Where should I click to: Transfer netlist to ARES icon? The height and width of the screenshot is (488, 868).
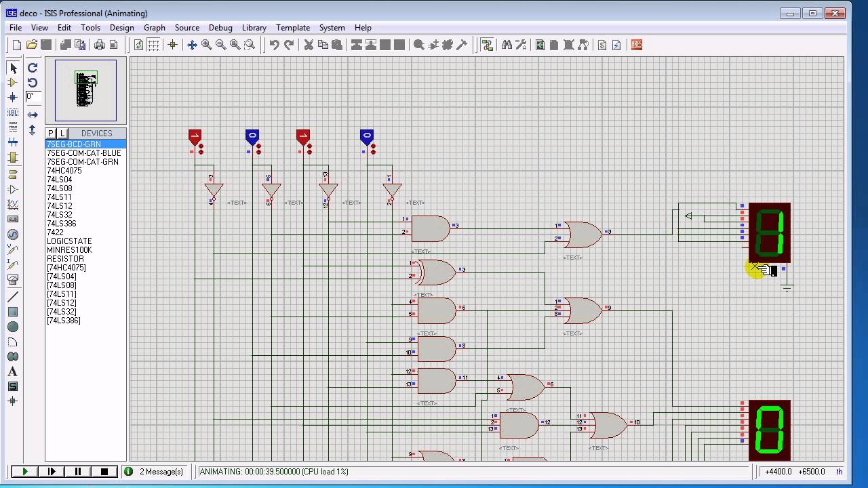tap(636, 45)
